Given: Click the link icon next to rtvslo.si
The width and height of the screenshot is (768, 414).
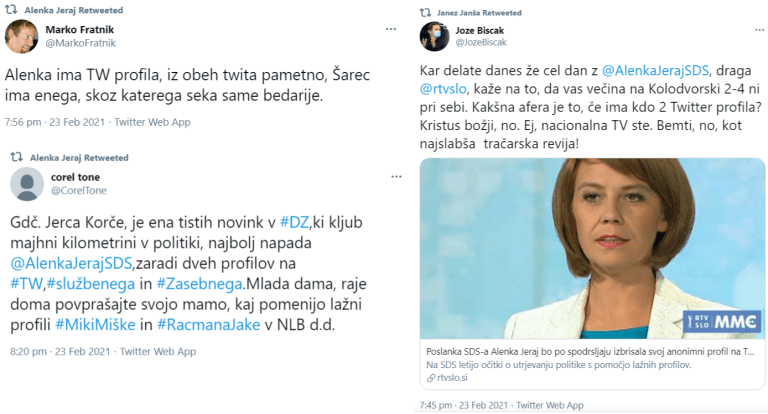Looking at the screenshot, I should point(430,378).
